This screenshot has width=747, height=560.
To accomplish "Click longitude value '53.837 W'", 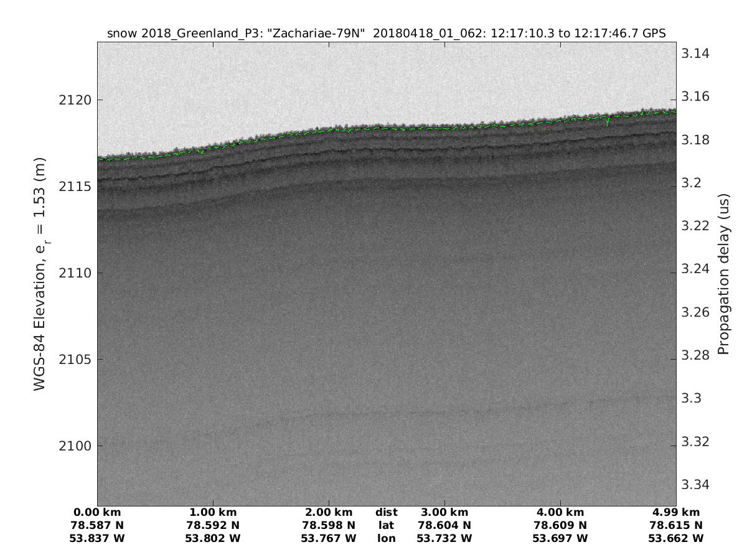I will click(97, 539).
